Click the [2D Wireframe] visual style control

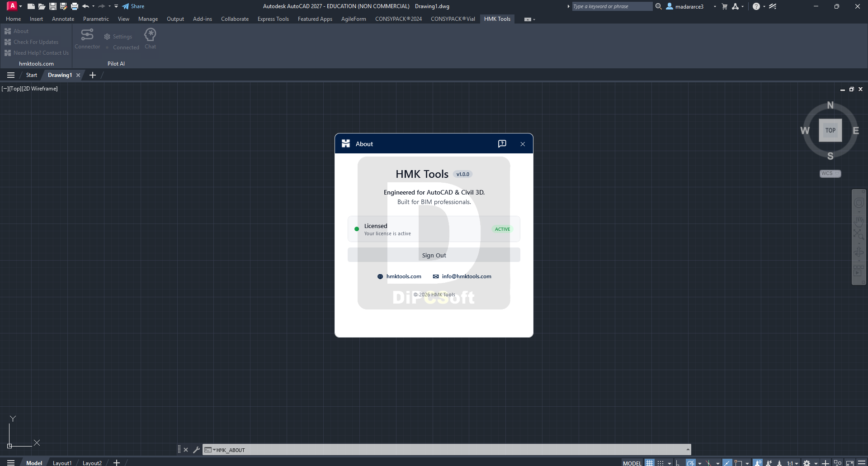(40, 89)
